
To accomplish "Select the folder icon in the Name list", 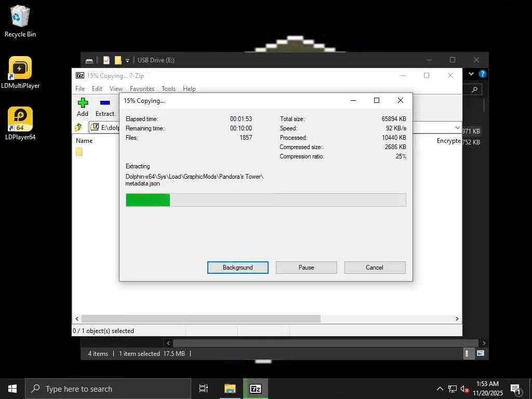I will (x=79, y=152).
